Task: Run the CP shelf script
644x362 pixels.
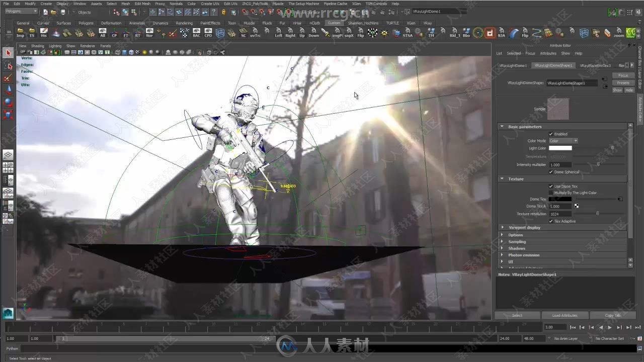Action: click(x=114, y=33)
